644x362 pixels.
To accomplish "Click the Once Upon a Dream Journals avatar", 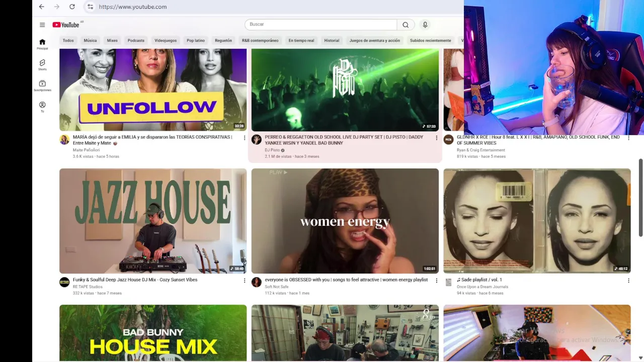I will (x=448, y=282).
